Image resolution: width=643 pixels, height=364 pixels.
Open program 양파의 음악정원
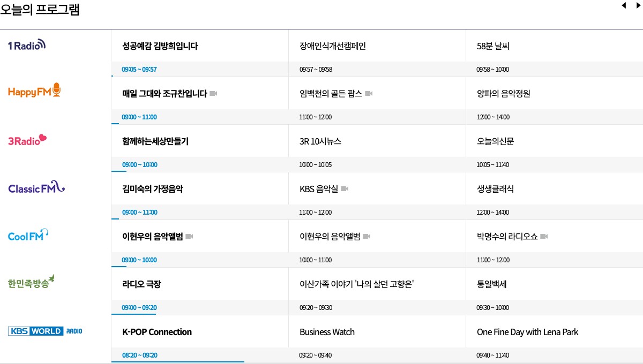504,94
